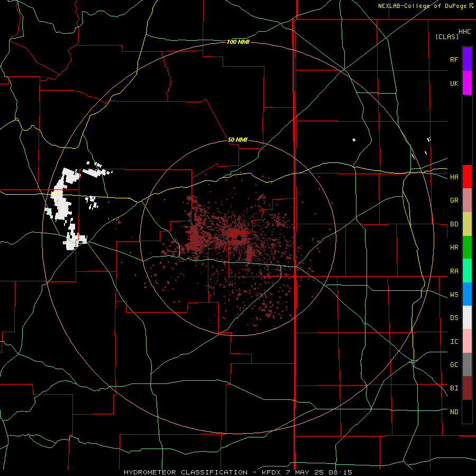Click the yellow BD legend swatch
The image size is (476, 476).
point(467,224)
